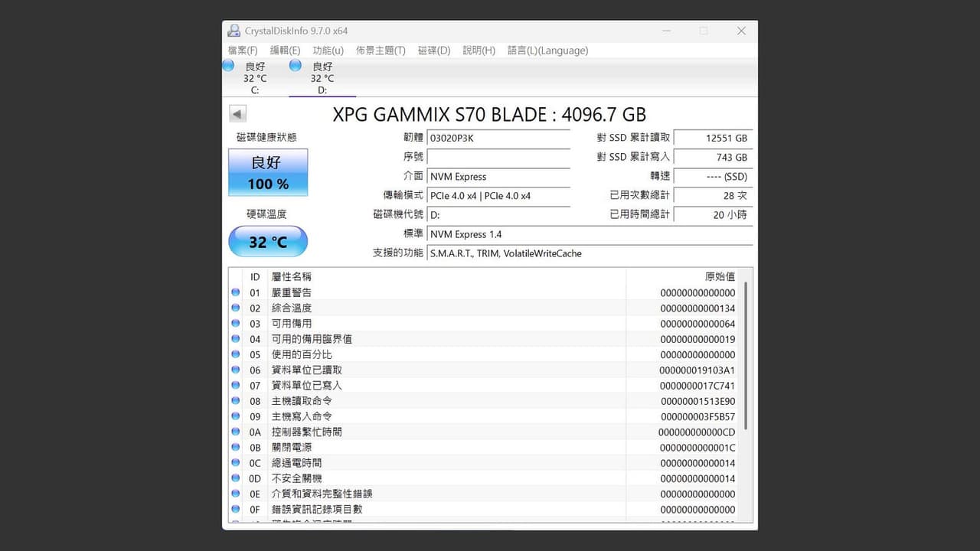Click the empty 序號 serial number field
The image size is (980, 551).
[x=498, y=157]
